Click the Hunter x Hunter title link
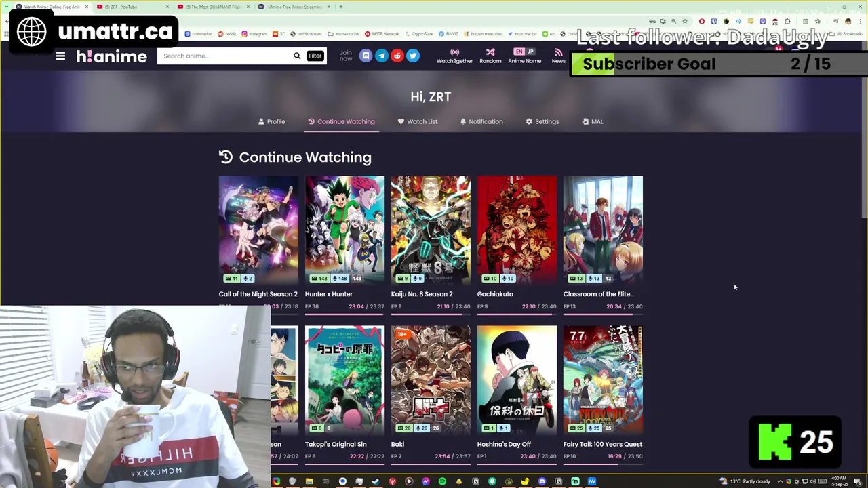This screenshot has width=868, height=488. click(x=328, y=294)
